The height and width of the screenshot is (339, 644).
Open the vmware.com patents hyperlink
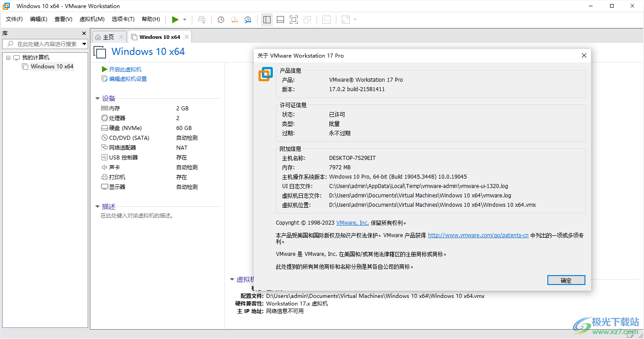tap(478, 235)
